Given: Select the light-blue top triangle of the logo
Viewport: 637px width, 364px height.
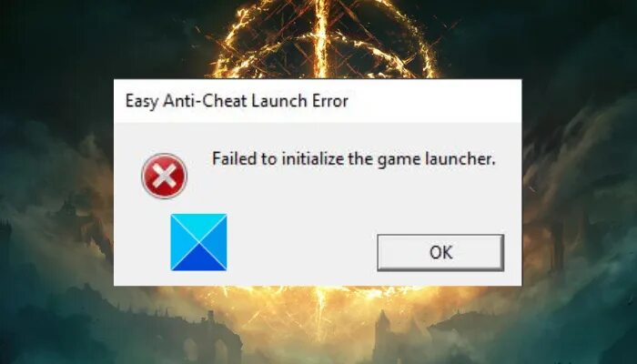Looking at the screenshot, I should pos(198,226).
